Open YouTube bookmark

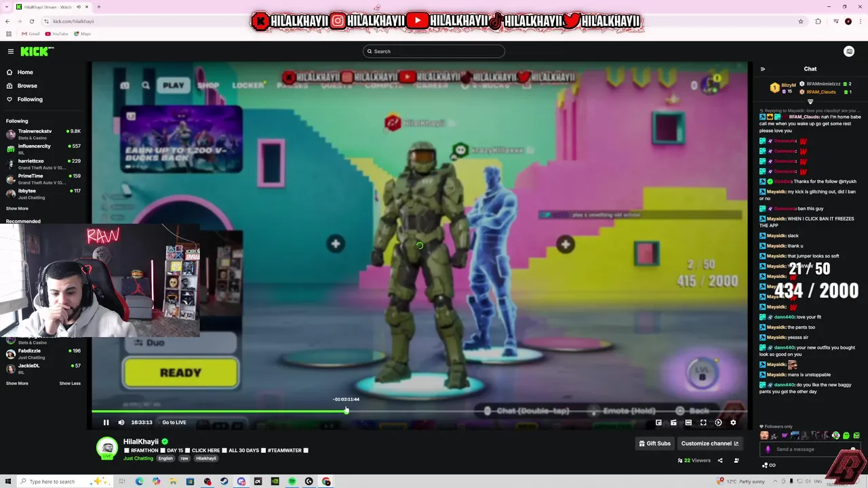[57, 34]
